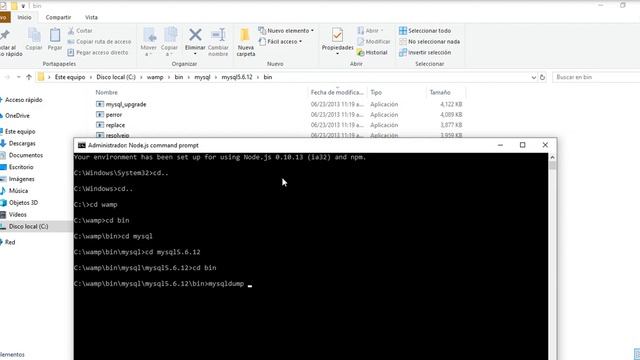Click the command prompt scroll-up arrow
Screen dimensions: 640x360
click(x=552, y=157)
